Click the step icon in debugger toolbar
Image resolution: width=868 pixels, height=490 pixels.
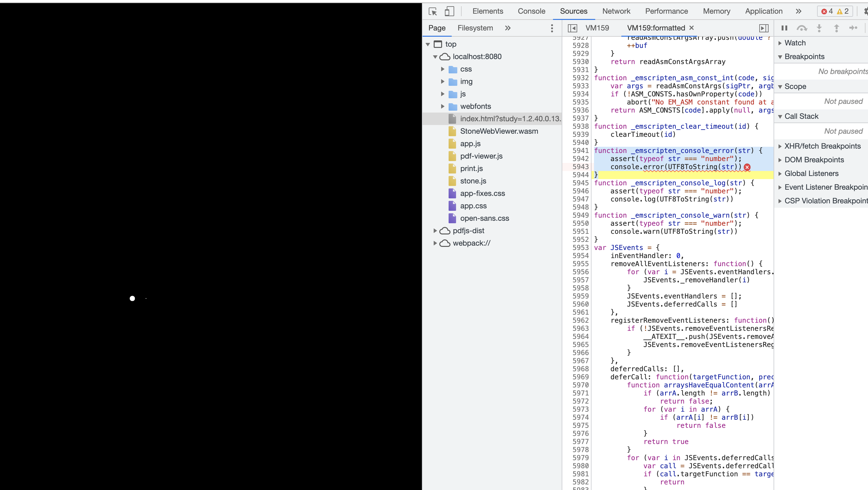point(853,28)
